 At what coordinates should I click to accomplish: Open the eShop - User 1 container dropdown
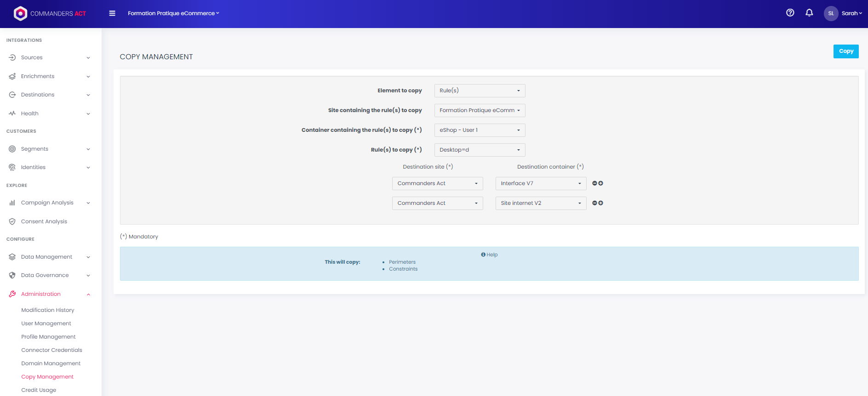pyautogui.click(x=480, y=130)
